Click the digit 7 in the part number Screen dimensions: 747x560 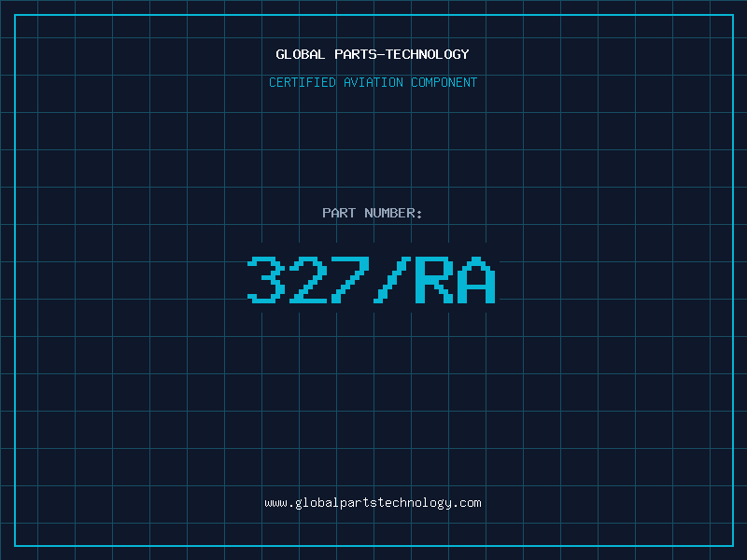click(x=350, y=280)
